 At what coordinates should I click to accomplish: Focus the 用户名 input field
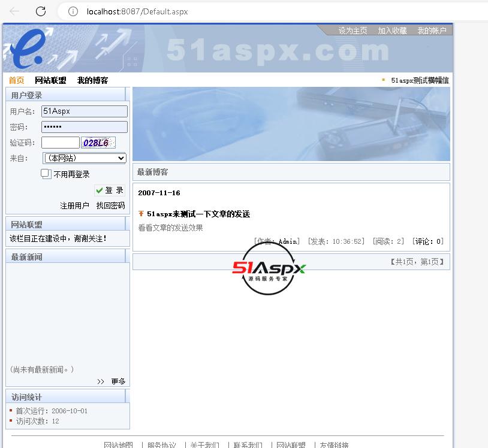85,111
